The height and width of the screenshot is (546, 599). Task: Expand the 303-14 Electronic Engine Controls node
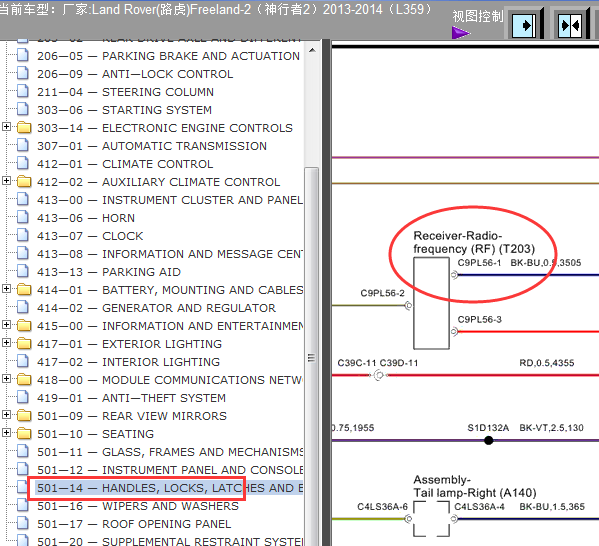[6, 126]
